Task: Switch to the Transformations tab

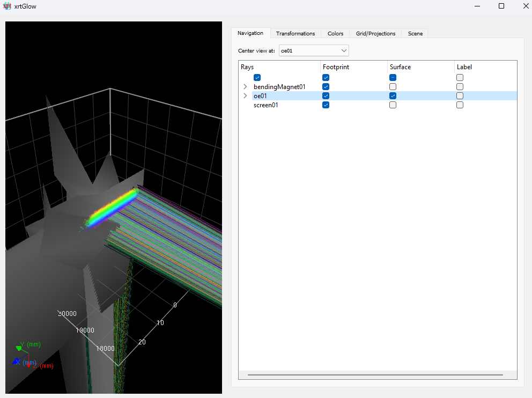Action: click(x=295, y=33)
